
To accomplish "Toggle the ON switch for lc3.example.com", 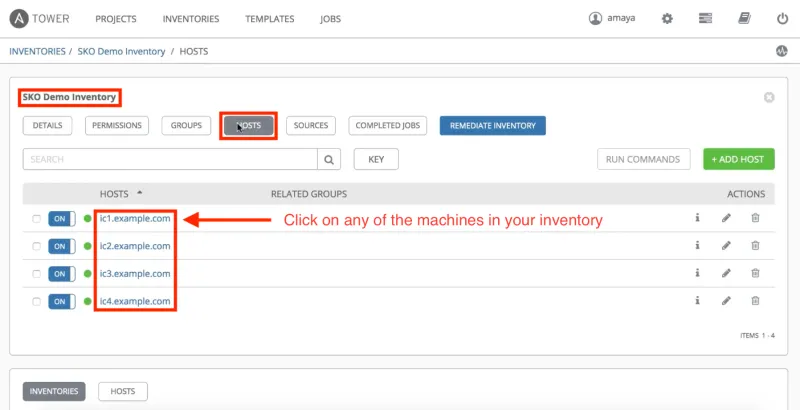I will 62,274.
